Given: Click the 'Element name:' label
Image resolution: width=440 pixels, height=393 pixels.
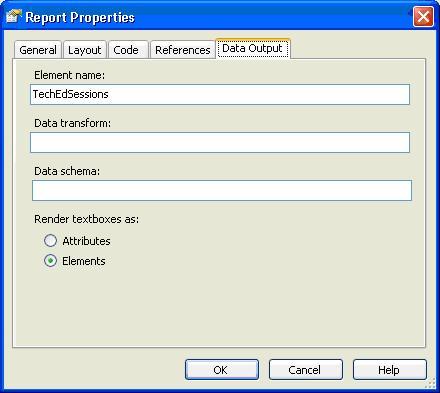Looking at the screenshot, I should (x=69, y=75).
